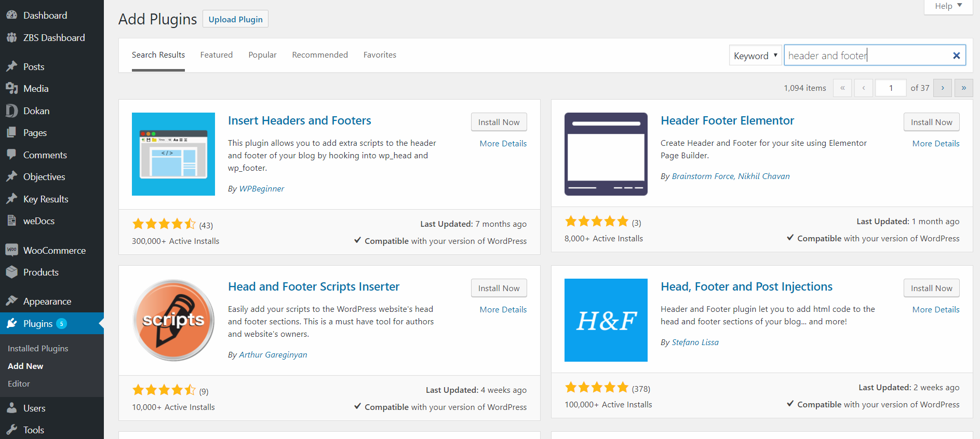The width and height of the screenshot is (980, 439).
Task: Open the H&F blue plugin thumbnail
Action: point(606,320)
